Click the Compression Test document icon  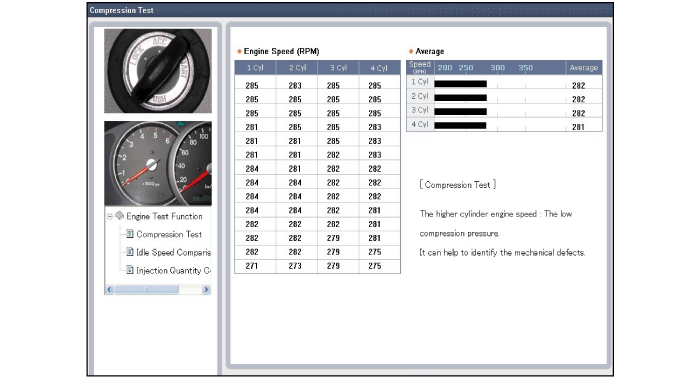pos(130,234)
